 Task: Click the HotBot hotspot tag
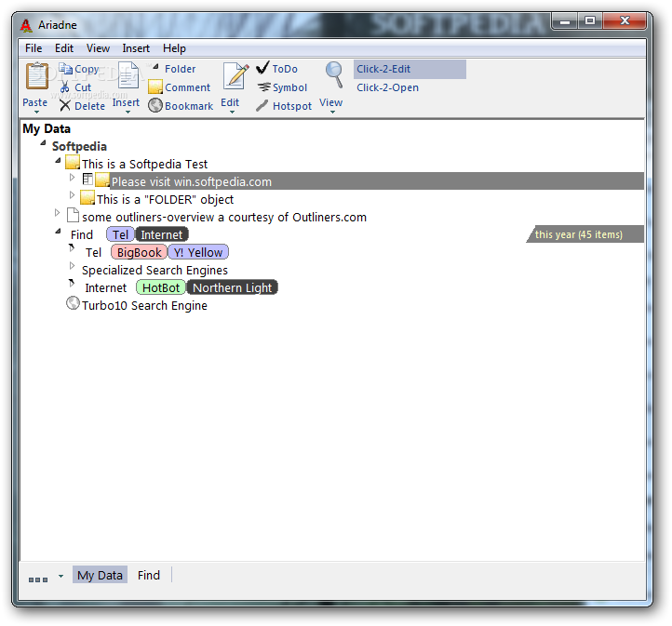(x=161, y=287)
